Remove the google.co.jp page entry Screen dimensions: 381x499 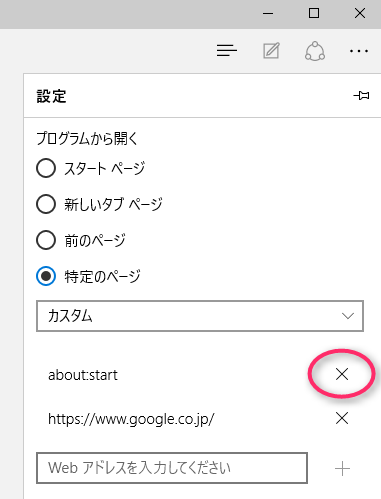click(342, 418)
